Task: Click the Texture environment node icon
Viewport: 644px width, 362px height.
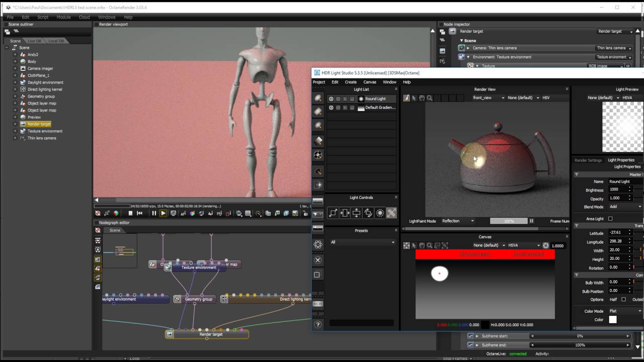Action: click(168, 267)
